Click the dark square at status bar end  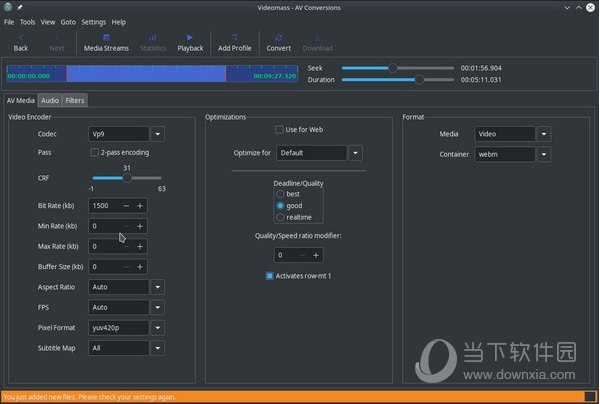(590, 396)
